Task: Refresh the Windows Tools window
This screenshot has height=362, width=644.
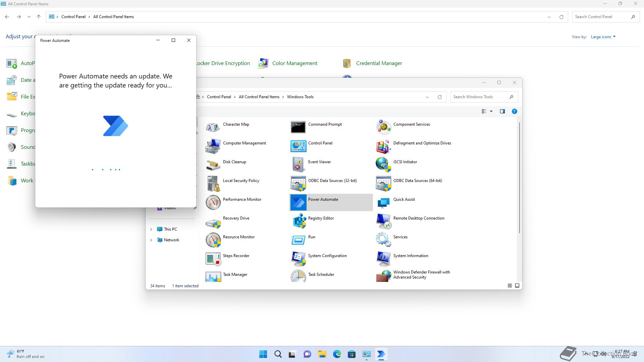Action: point(439,97)
